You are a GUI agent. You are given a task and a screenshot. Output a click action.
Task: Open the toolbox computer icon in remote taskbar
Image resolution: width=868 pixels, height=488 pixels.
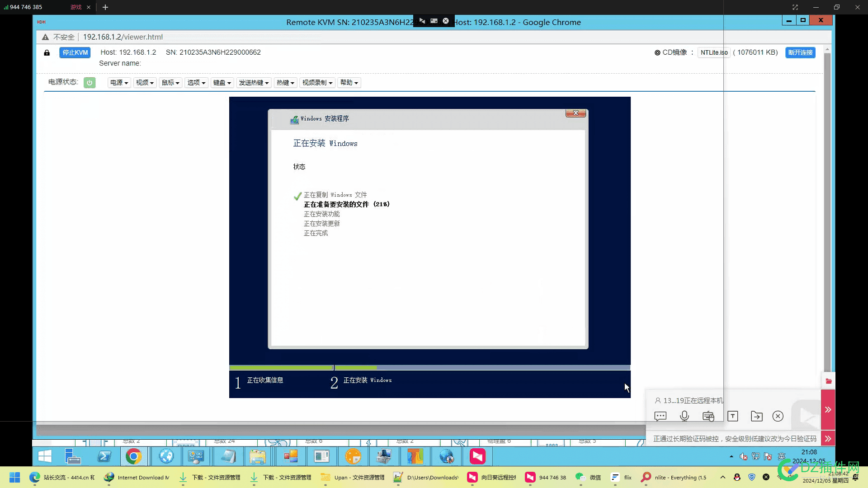click(x=384, y=456)
